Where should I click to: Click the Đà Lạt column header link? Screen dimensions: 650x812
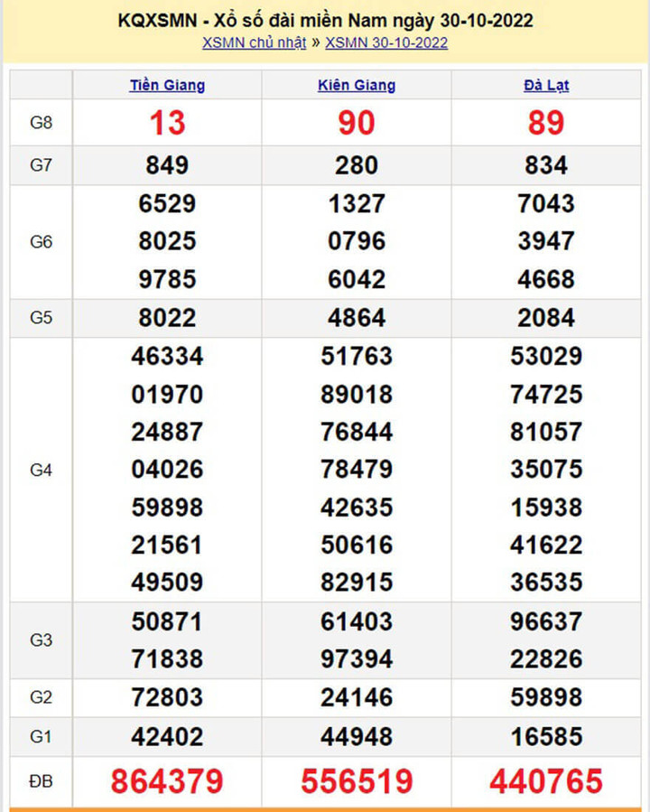point(546,86)
